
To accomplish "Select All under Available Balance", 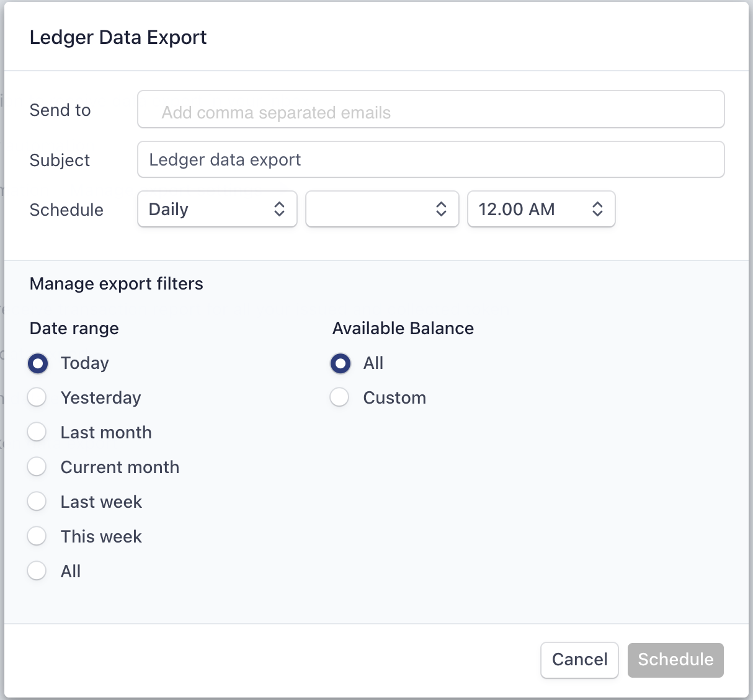I will (340, 363).
